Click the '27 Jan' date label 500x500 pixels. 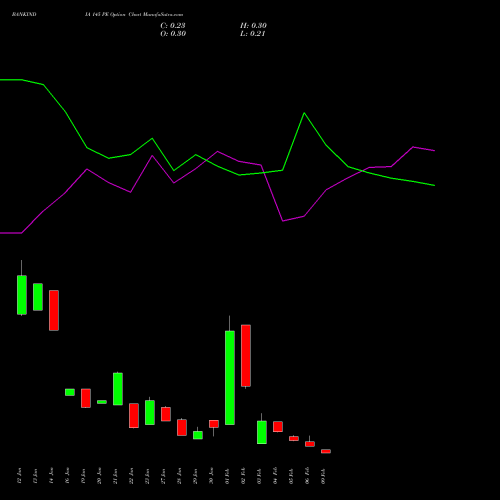(x=163, y=476)
